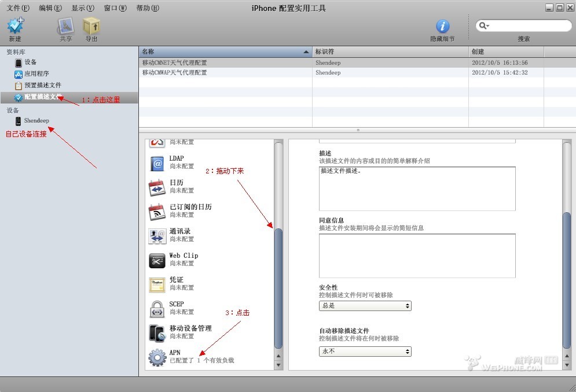Screen dimensions: 576x392
Task: Select the 通讯录 contacts payload icon
Action: click(x=157, y=236)
